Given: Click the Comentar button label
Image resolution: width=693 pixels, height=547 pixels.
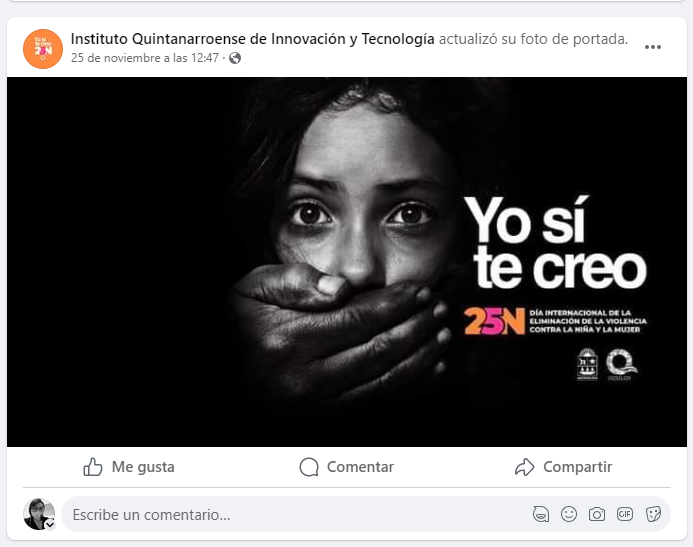Looking at the screenshot, I should pyautogui.click(x=360, y=467).
